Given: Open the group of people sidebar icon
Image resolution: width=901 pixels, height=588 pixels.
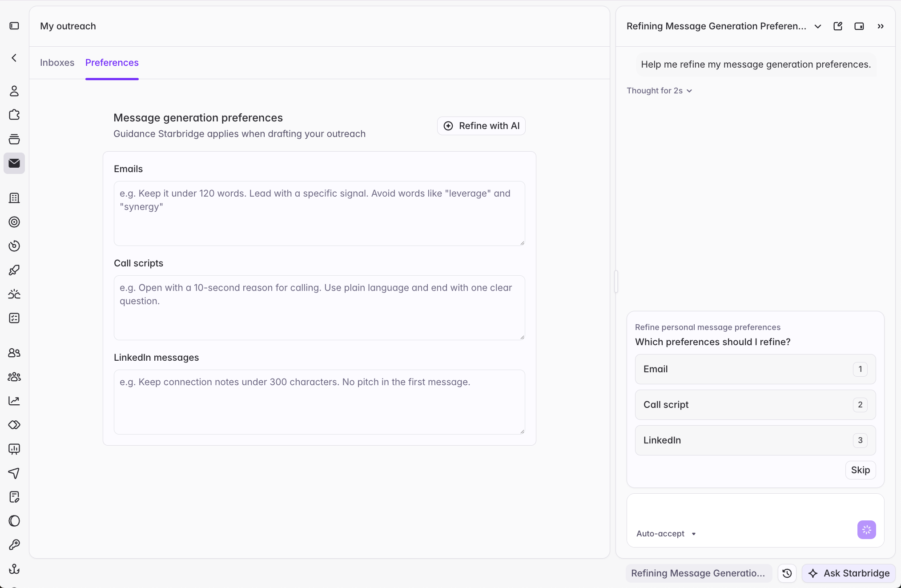Looking at the screenshot, I should (14, 377).
